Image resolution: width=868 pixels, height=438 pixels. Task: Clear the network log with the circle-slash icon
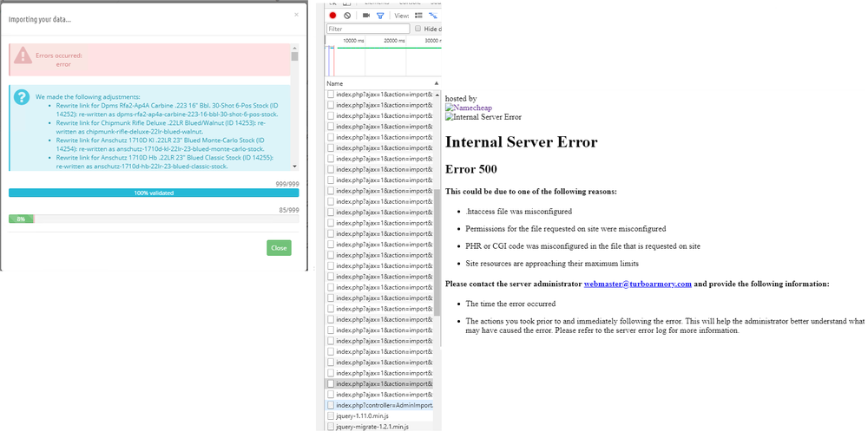click(x=347, y=16)
